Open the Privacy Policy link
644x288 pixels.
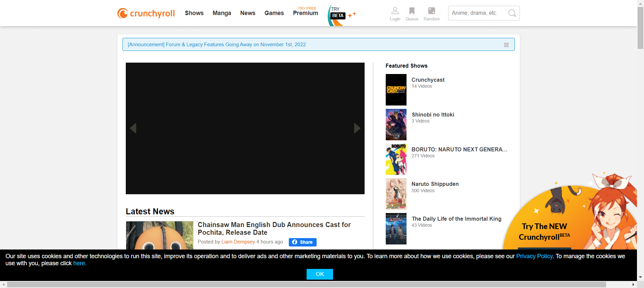pyautogui.click(x=534, y=256)
